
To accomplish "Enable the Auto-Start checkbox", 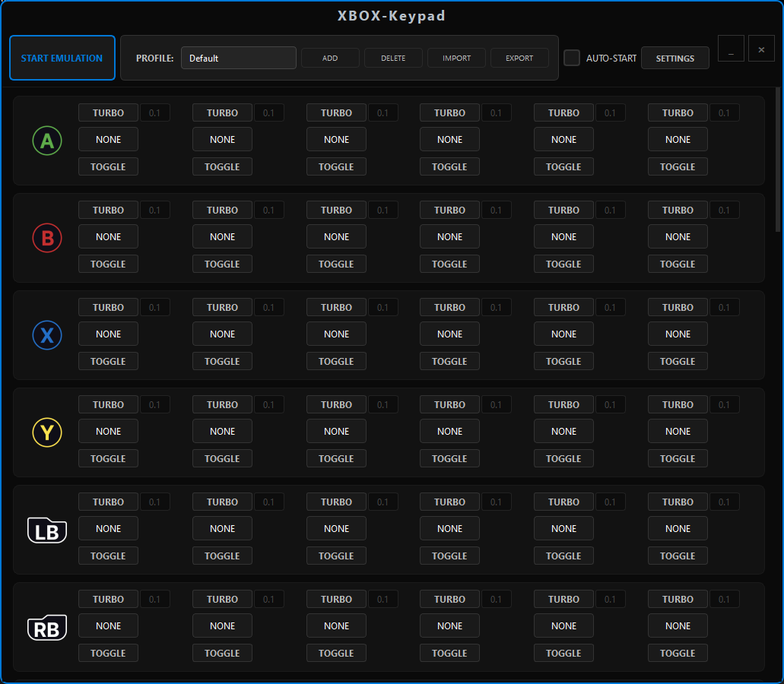I will click(x=572, y=58).
